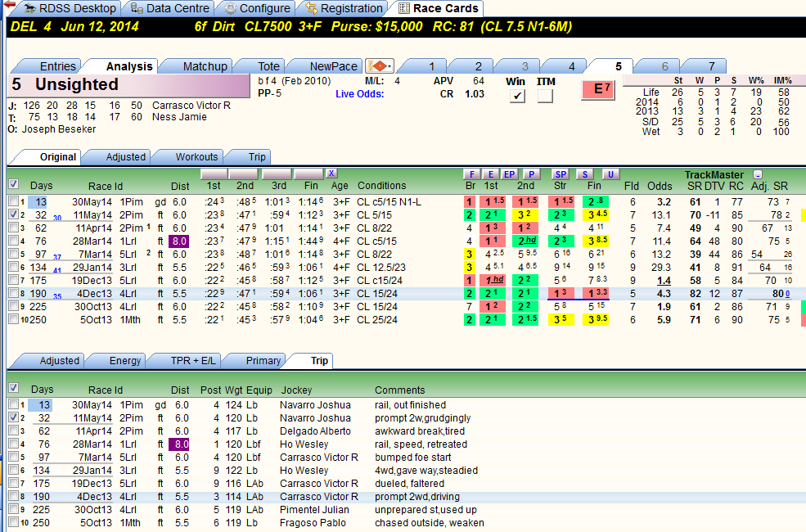Toggle the Win checkbox

pos(517,96)
